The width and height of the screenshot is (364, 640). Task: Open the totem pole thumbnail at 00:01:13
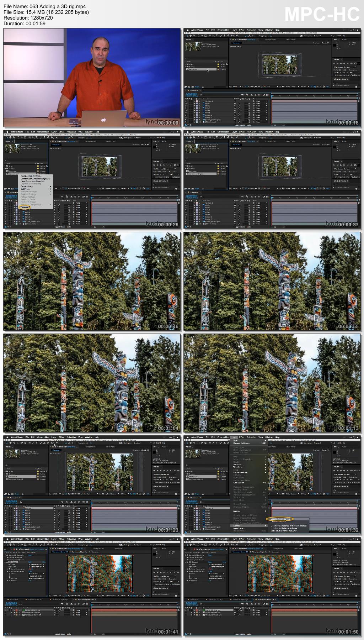[x=272, y=383]
